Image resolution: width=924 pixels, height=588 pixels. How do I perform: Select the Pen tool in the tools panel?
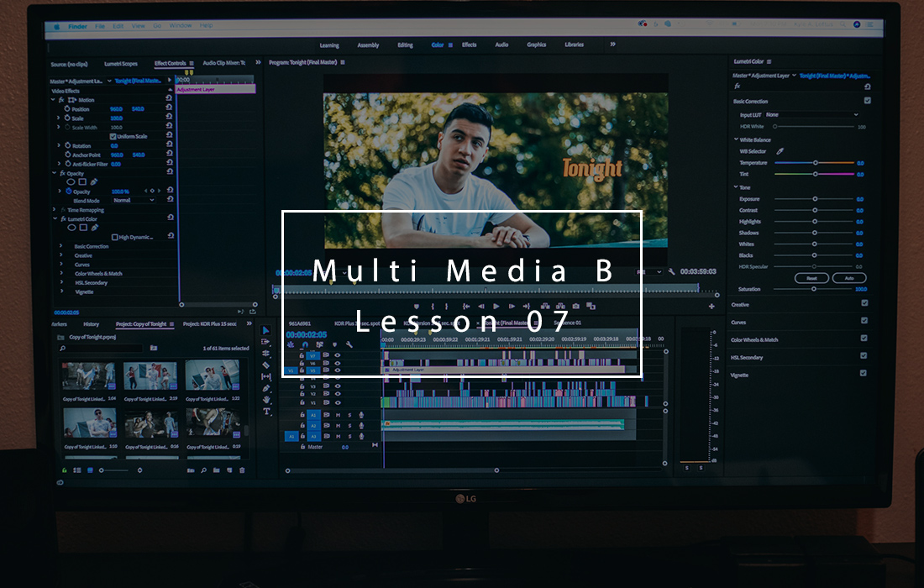(x=265, y=388)
